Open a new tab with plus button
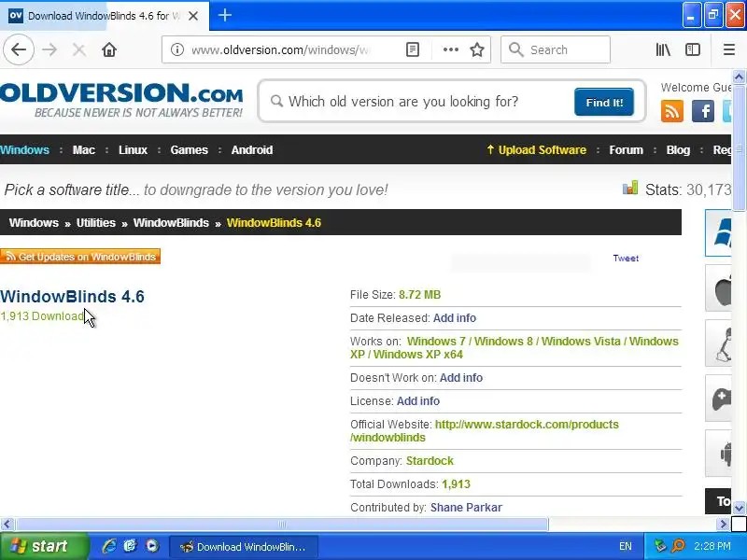 pyautogui.click(x=225, y=15)
